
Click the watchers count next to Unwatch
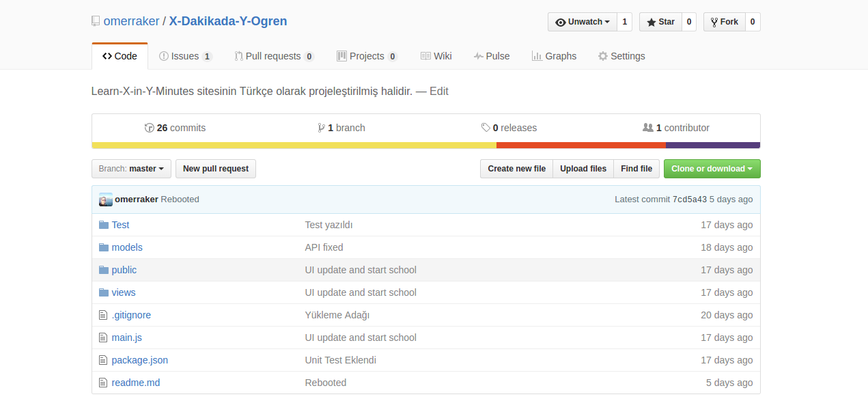(624, 22)
